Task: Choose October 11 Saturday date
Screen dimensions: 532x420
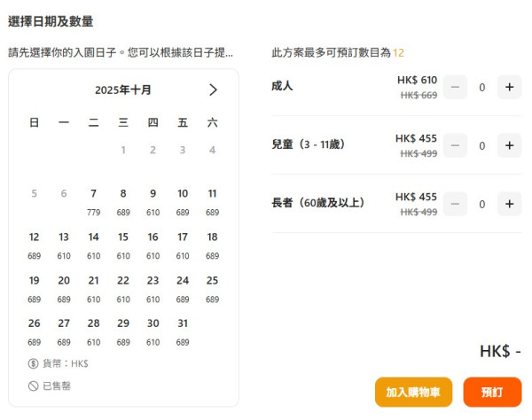Action: (x=212, y=200)
